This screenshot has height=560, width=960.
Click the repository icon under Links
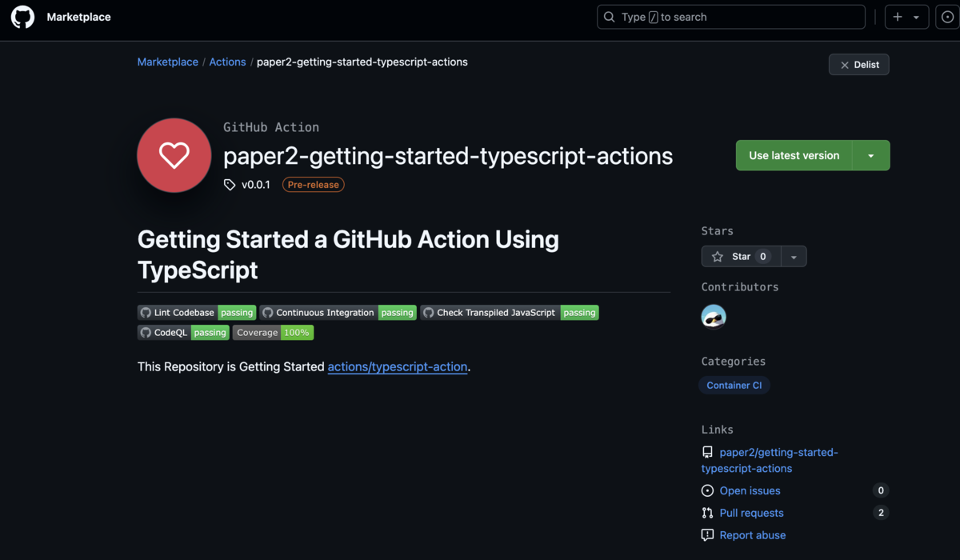[x=707, y=453]
